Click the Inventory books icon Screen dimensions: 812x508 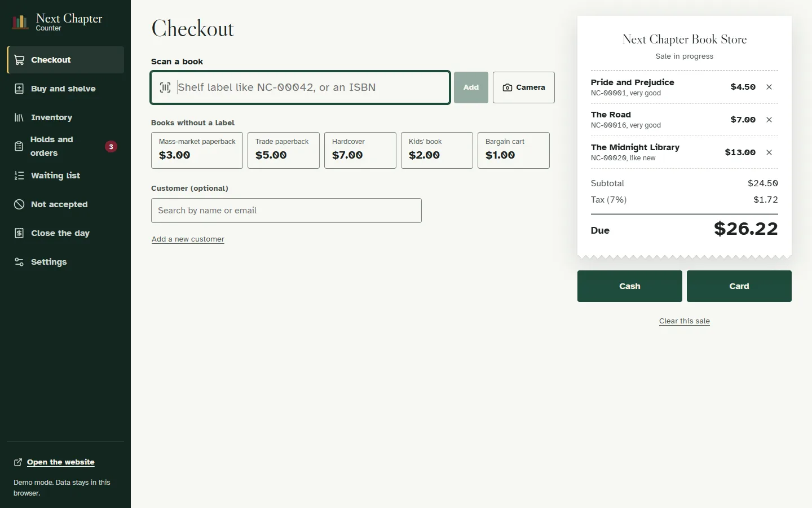coord(19,117)
